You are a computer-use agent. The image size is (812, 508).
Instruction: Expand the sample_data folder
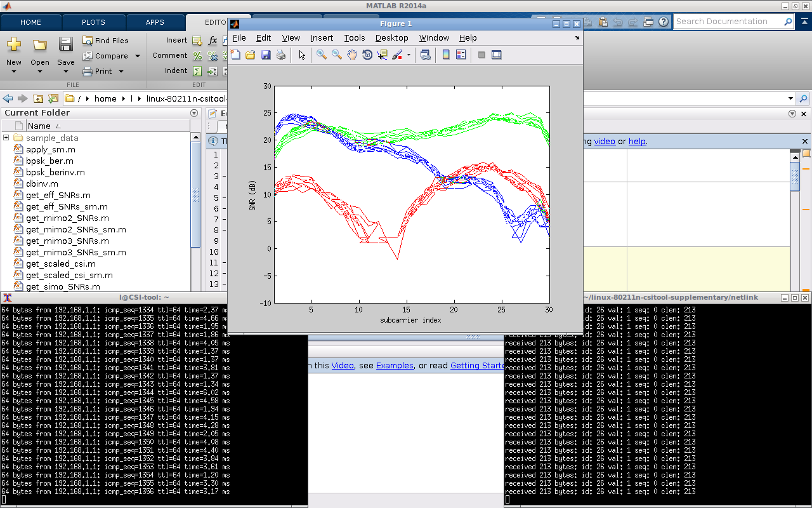[x=6, y=138]
